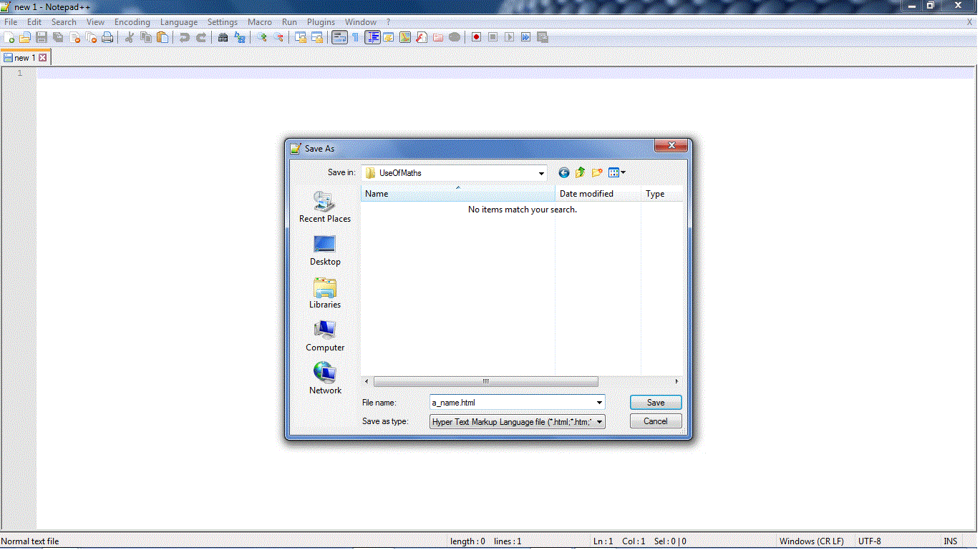The image size is (980, 550).
Task: Start recording a macro
Action: tap(475, 37)
